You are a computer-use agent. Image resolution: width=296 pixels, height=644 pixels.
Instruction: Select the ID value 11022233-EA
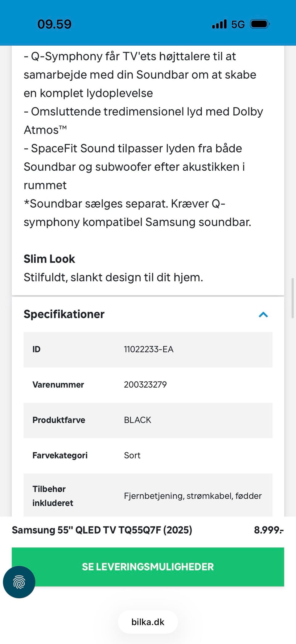149,349
